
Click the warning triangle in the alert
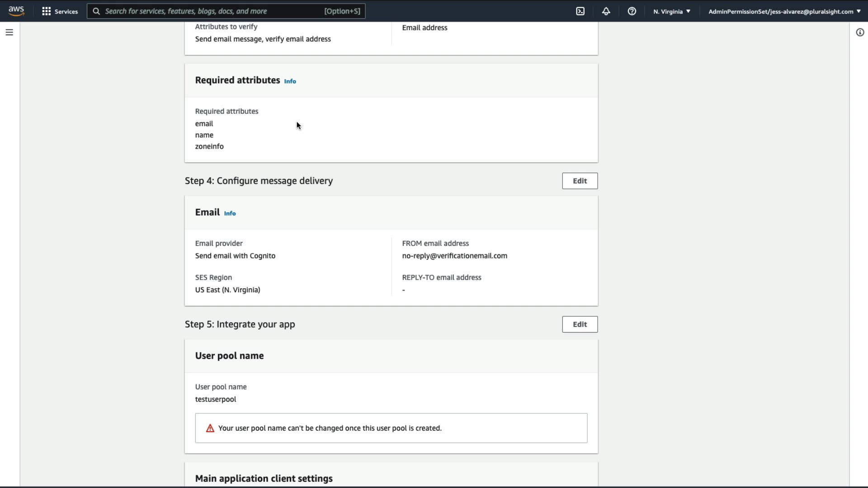point(210,428)
